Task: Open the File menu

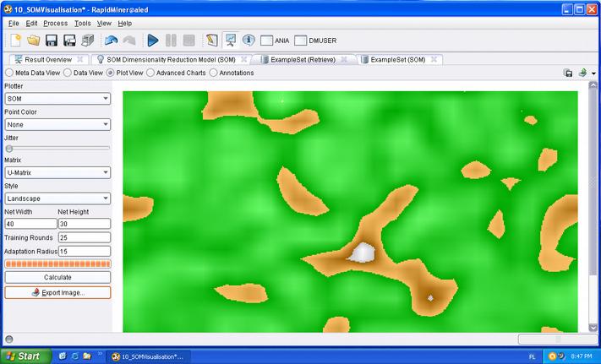Action: 14,24
